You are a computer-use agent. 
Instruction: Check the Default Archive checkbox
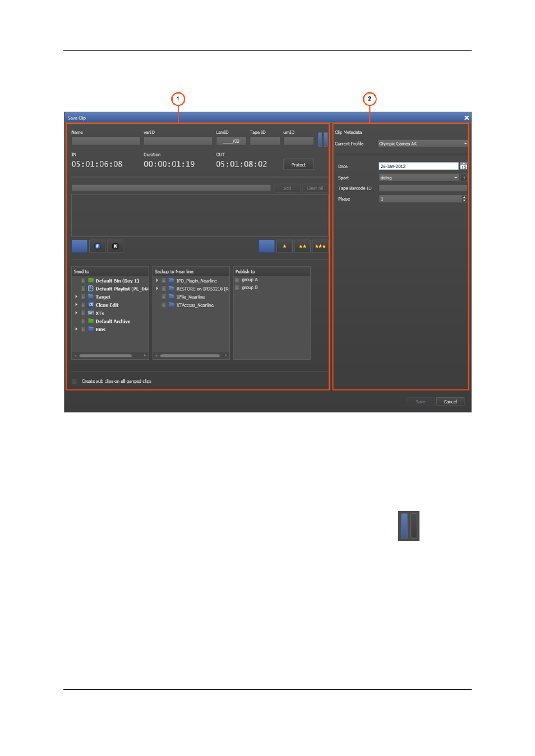point(83,321)
